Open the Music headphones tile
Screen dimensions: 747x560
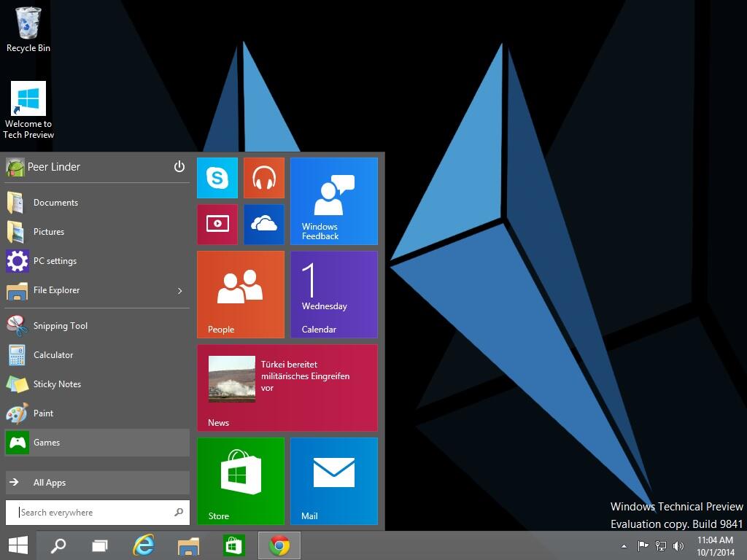pyautogui.click(x=264, y=178)
